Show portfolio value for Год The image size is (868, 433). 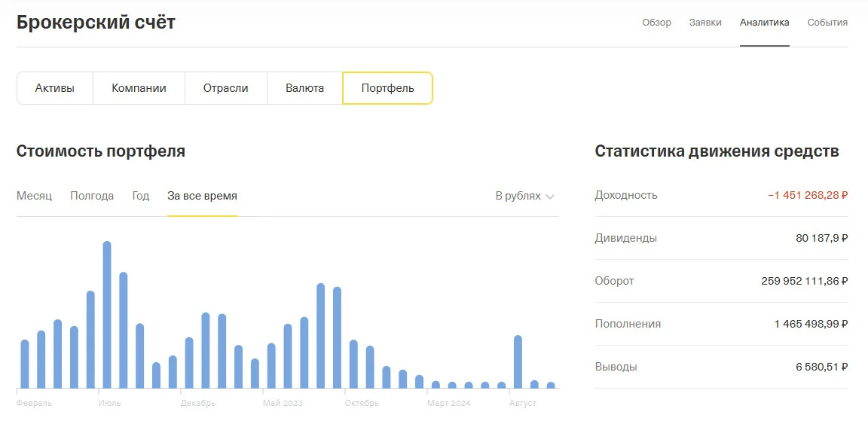[x=141, y=196]
